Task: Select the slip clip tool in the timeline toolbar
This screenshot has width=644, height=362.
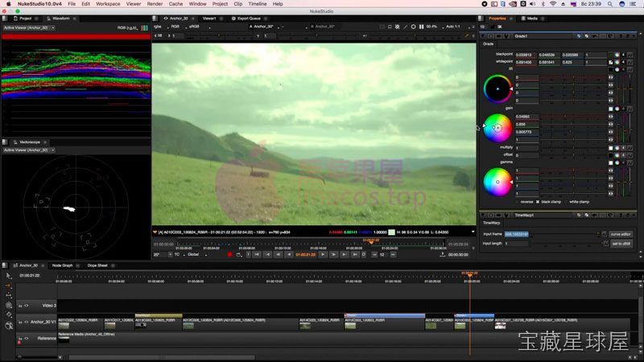Action: click(x=9, y=306)
